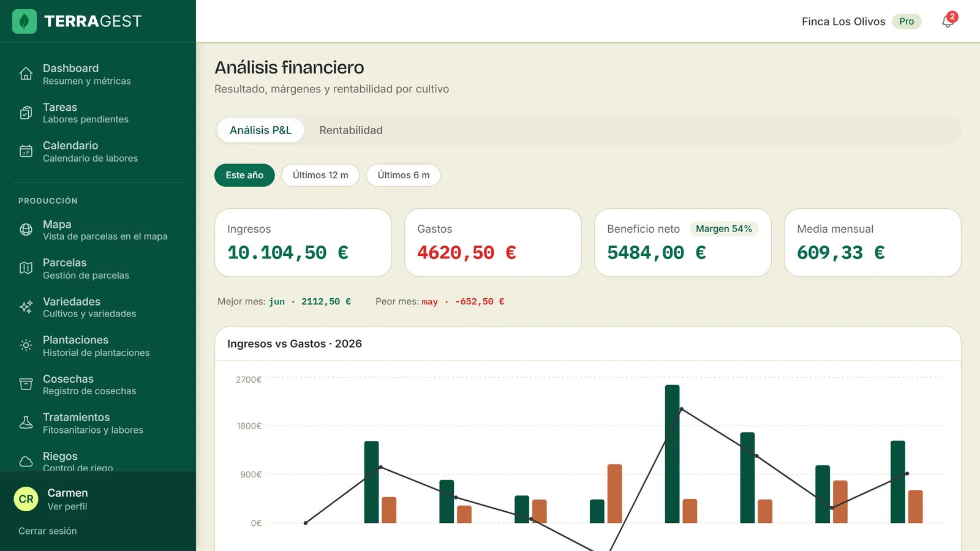
Task: Click the Ingresos card value 10.104,50 €
Action: pos(288,252)
